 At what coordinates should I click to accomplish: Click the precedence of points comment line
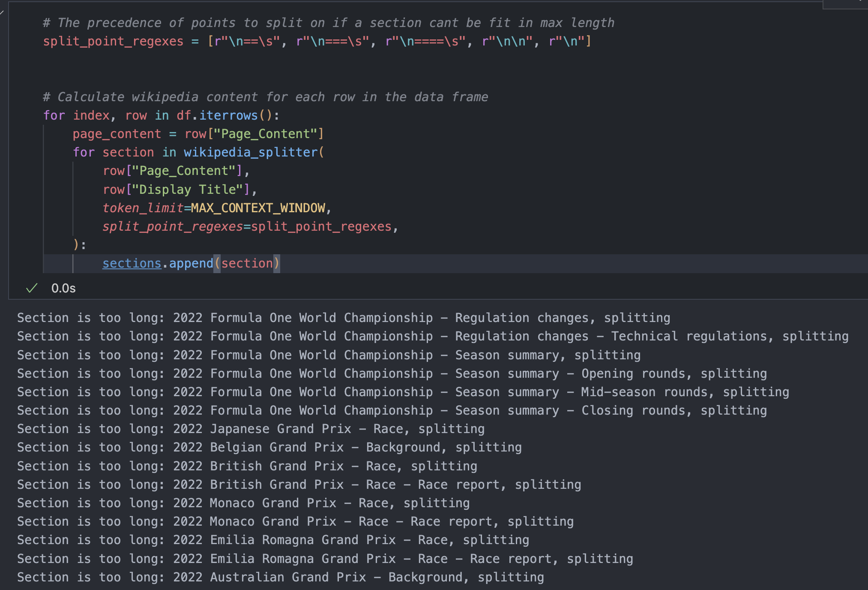point(329,23)
